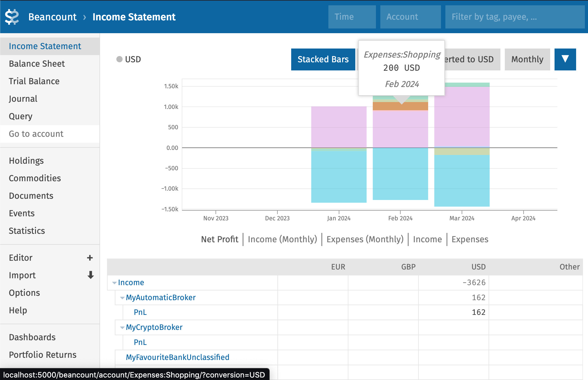
Task: Open the Editor page
Action: tap(21, 258)
